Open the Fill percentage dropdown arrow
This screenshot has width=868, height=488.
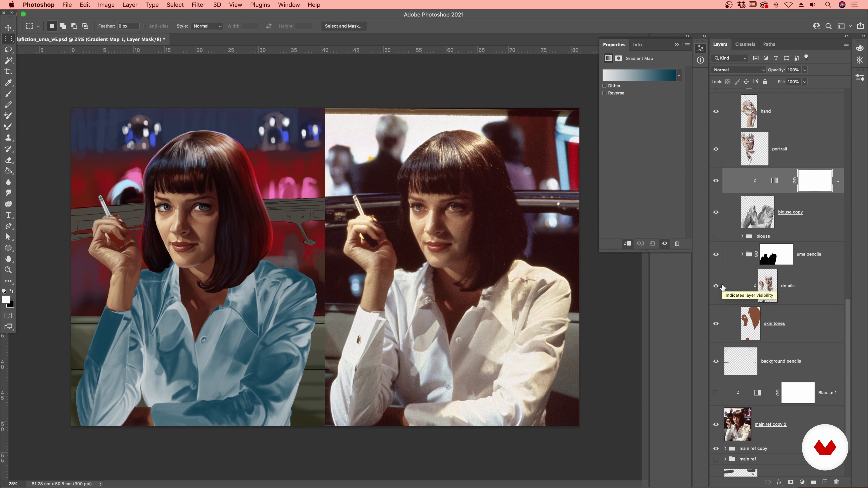[805, 82]
